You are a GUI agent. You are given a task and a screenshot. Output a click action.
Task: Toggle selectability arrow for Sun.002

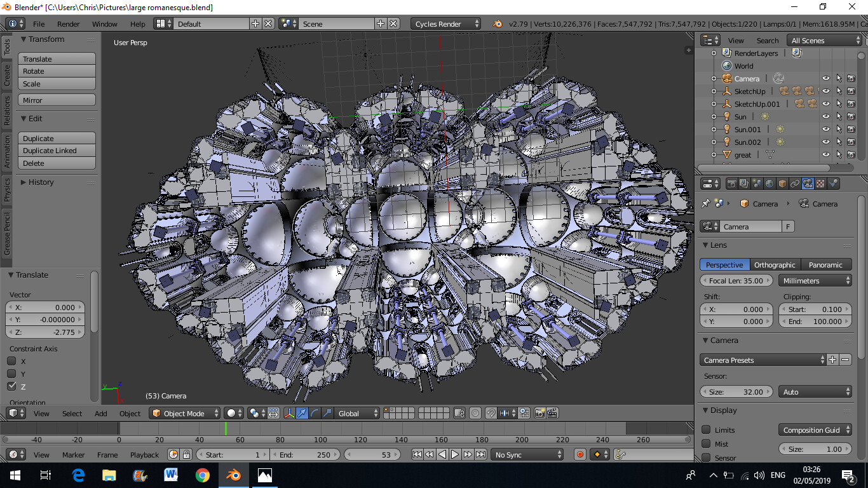(839, 142)
